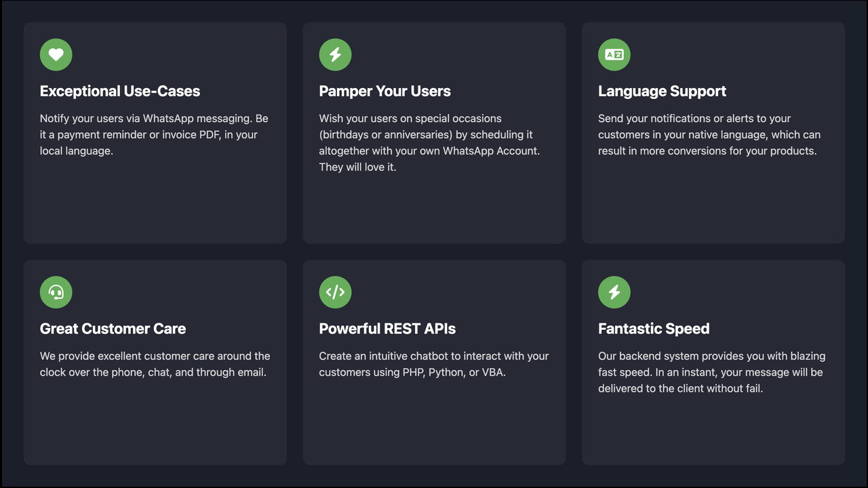868x488 pixels.
Task: Click the description starting 'Notify your users via WhatsApp'
Action: [x=154, y=134]
